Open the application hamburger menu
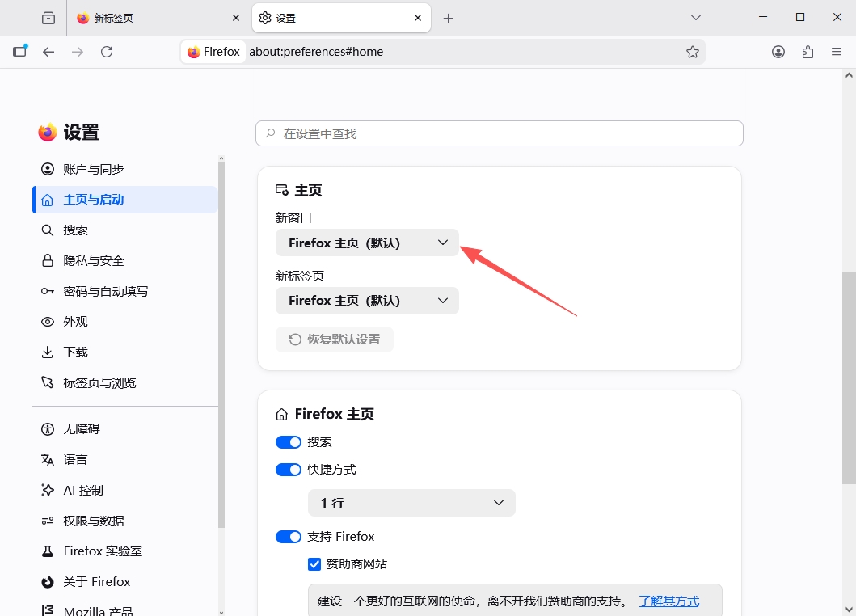The width and height of the screenshot is (856, 616). point(837,52)
